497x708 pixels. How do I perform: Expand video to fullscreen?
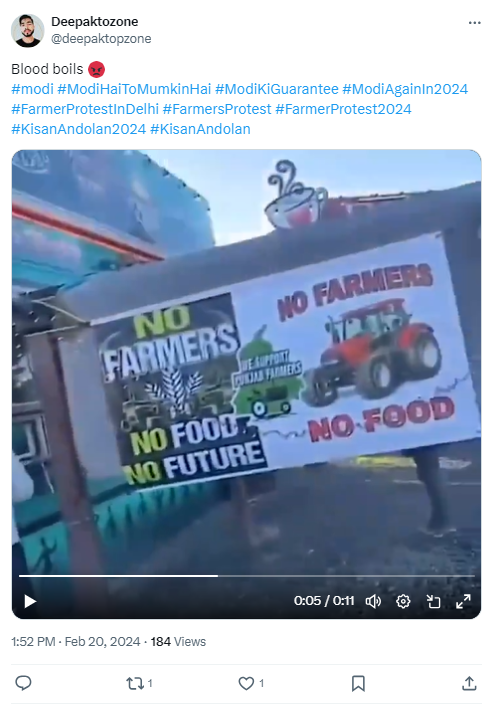463,601
